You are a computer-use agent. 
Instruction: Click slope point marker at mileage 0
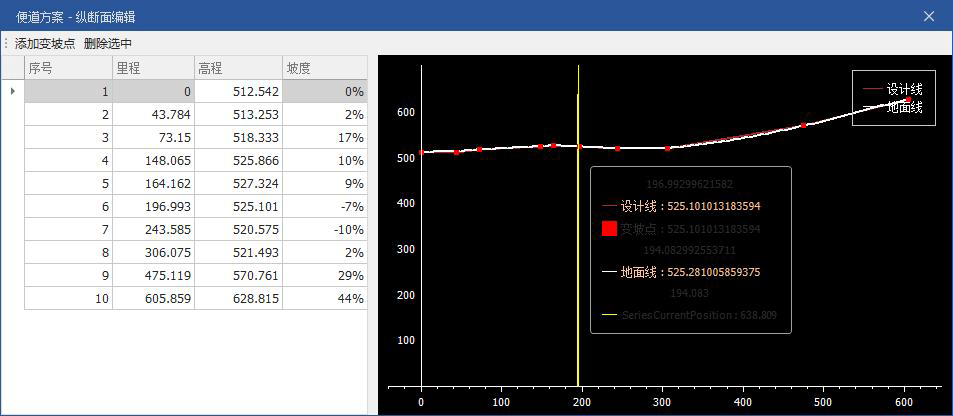(x=421, y=152)
